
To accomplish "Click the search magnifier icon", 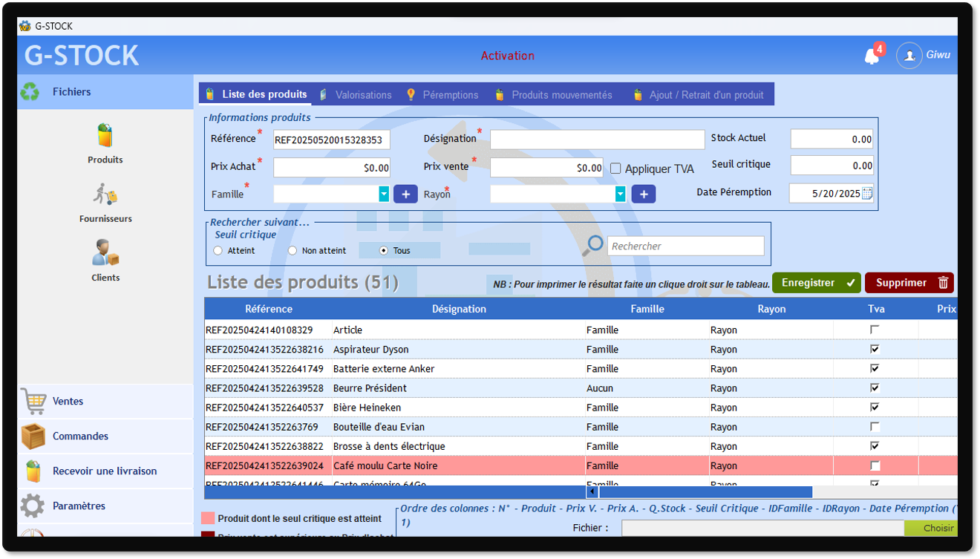I will click(x=592, y=246).
